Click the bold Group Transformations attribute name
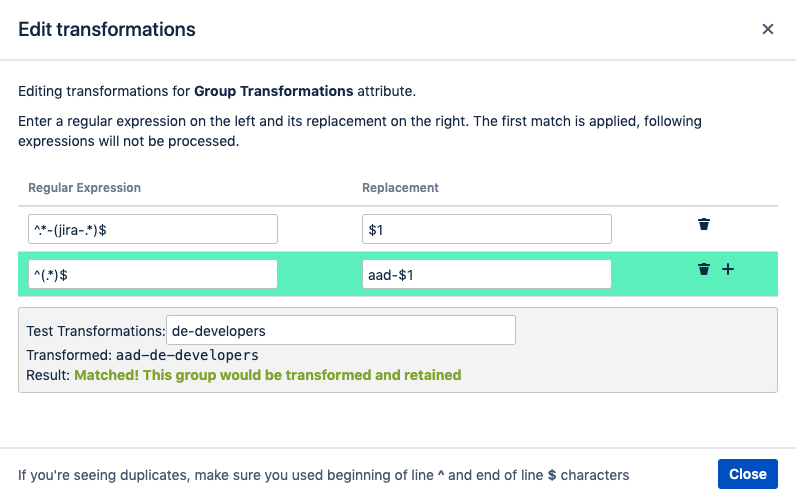The image size is (796, 498). pos(274,91)
